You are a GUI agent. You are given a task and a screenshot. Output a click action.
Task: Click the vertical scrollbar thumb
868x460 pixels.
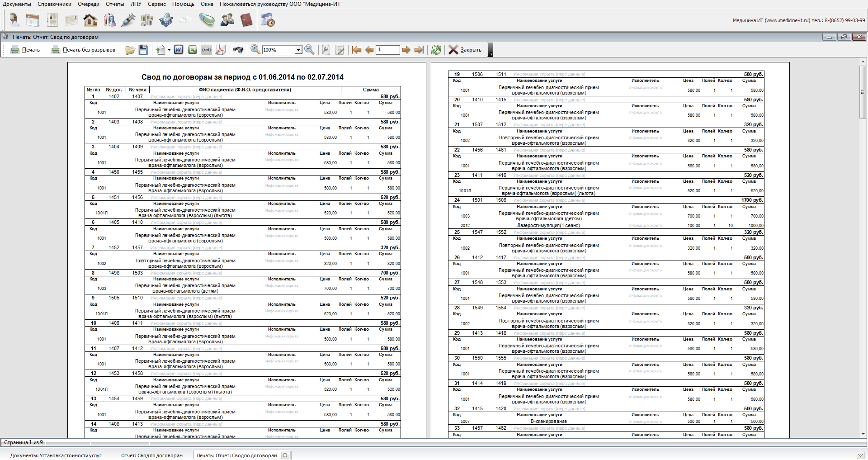coord(863,92)
